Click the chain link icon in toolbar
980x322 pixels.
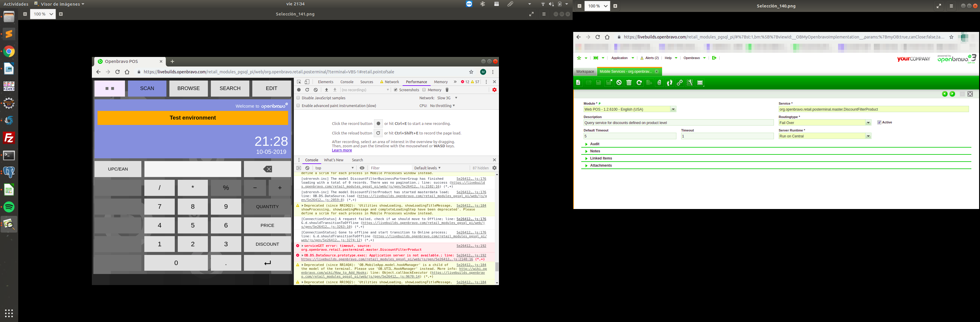(x=679, y=83)
